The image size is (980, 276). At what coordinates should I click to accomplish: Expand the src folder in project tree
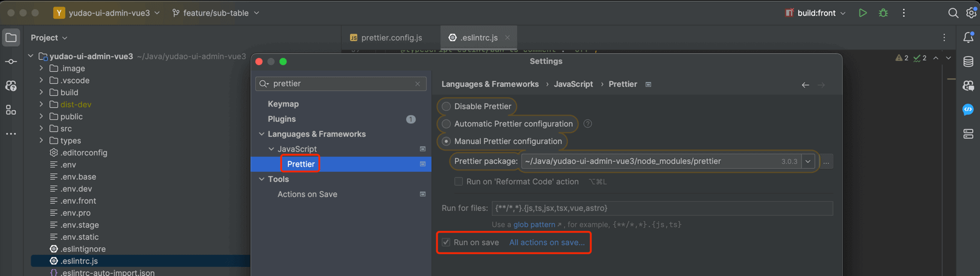pos(41,128)
